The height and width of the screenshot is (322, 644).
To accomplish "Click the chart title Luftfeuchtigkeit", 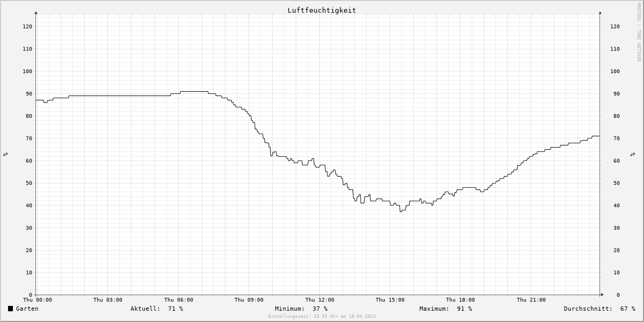I will pyautogui.click(x=321, y=10).
